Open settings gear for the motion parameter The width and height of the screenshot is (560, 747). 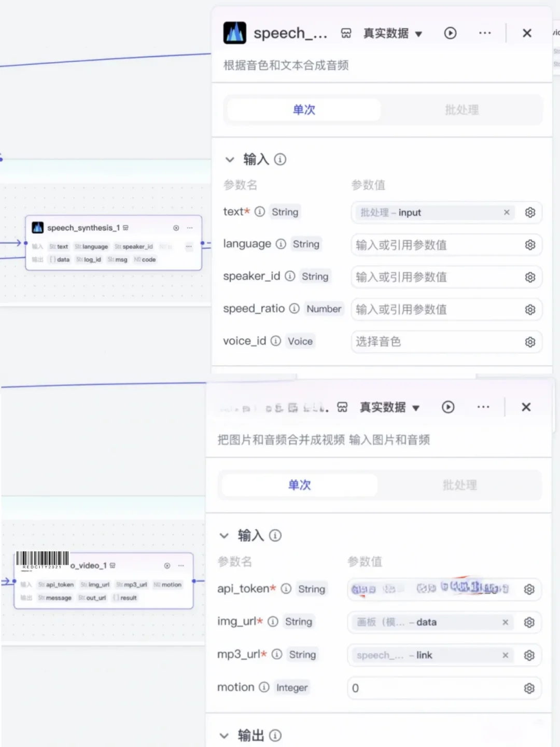pyautogui.click(x=529, y=688)
